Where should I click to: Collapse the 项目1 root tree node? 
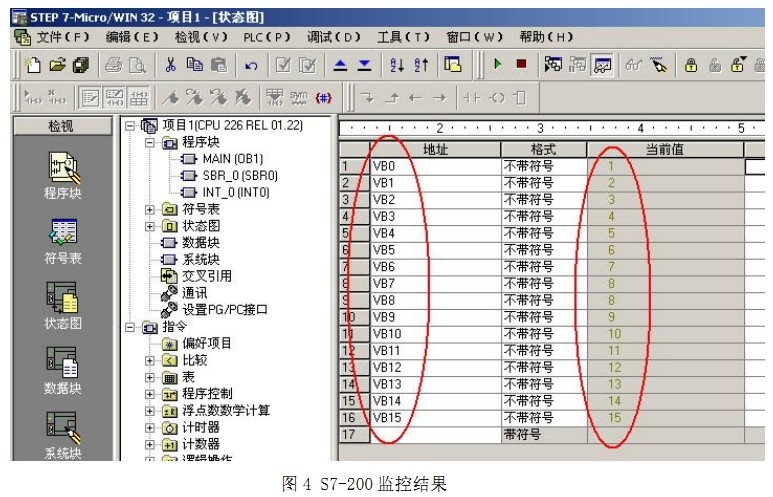coord(130,126)
